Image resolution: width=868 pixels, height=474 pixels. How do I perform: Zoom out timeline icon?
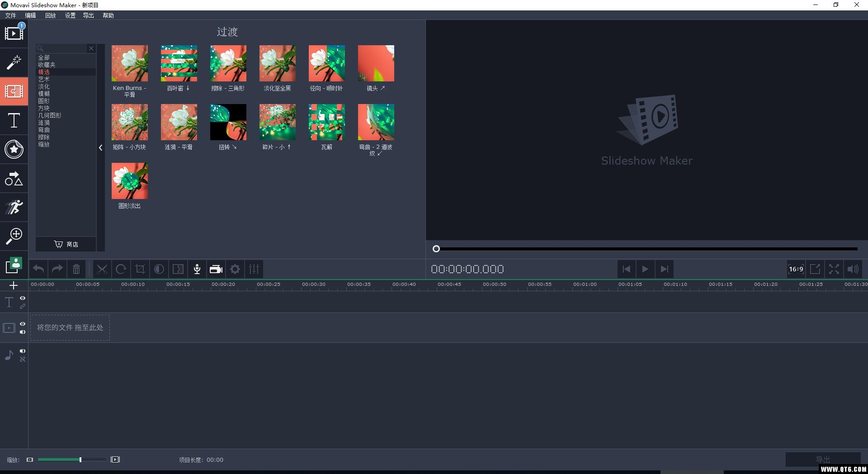[x=30, y=460]
